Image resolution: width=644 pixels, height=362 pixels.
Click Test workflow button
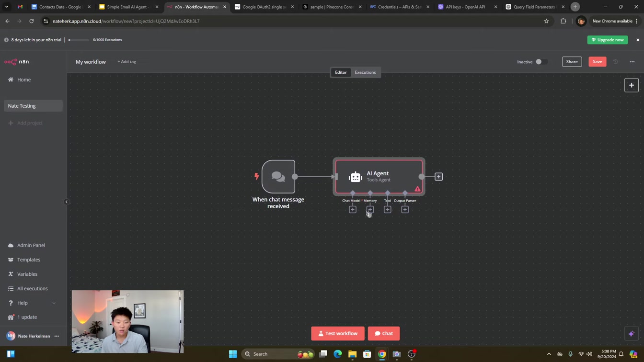338,334
